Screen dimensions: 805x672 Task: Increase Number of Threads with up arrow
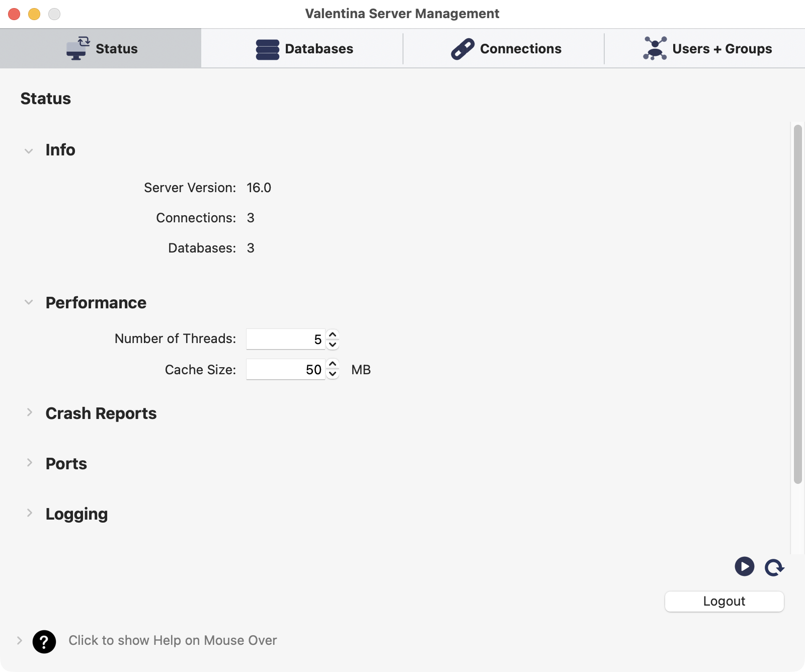(333, 334)
